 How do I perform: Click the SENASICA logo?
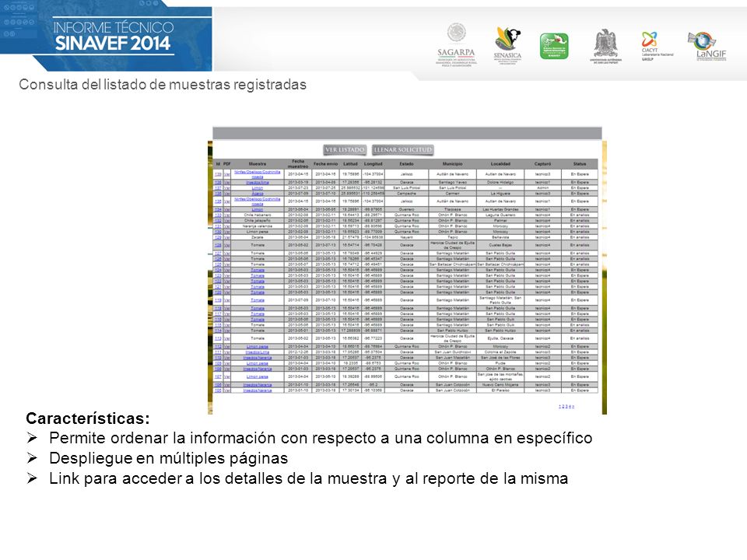tap(507, 45)
